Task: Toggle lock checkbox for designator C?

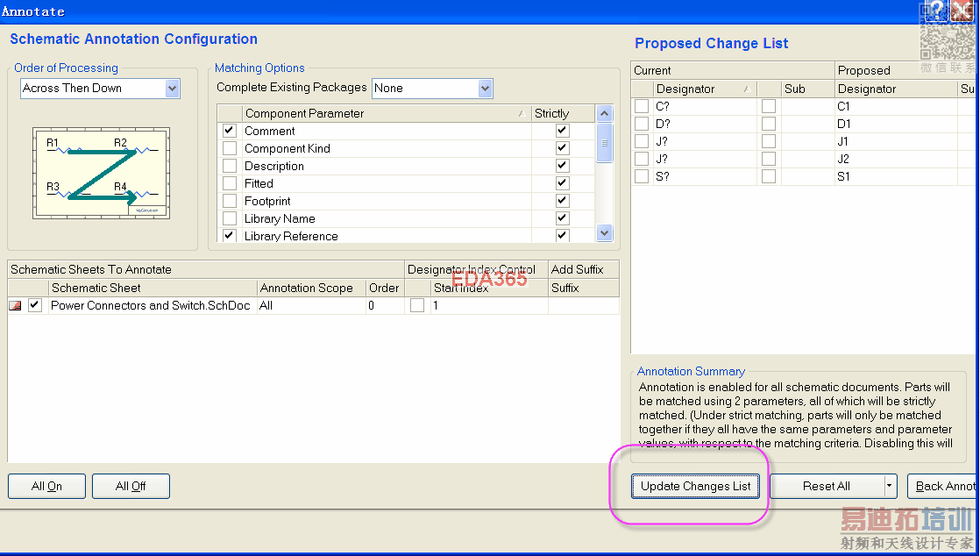Action: (642, 106)
